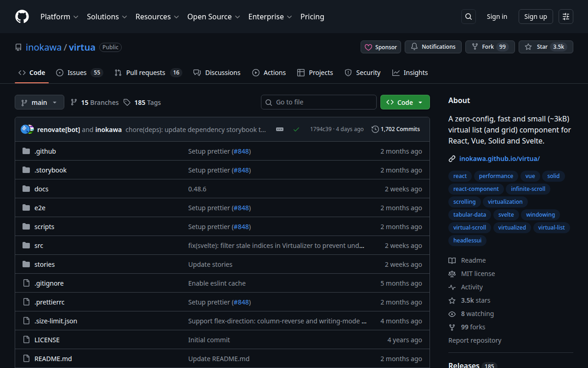Screen dimensions: 588x368
Task: Click the eye icon next to 8 watching
Action: [x=452, y=314]
